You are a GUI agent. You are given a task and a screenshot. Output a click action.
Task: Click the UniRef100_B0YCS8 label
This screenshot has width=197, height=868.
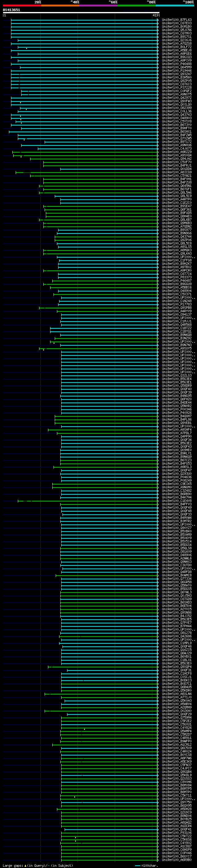click(x=177, y=755)
